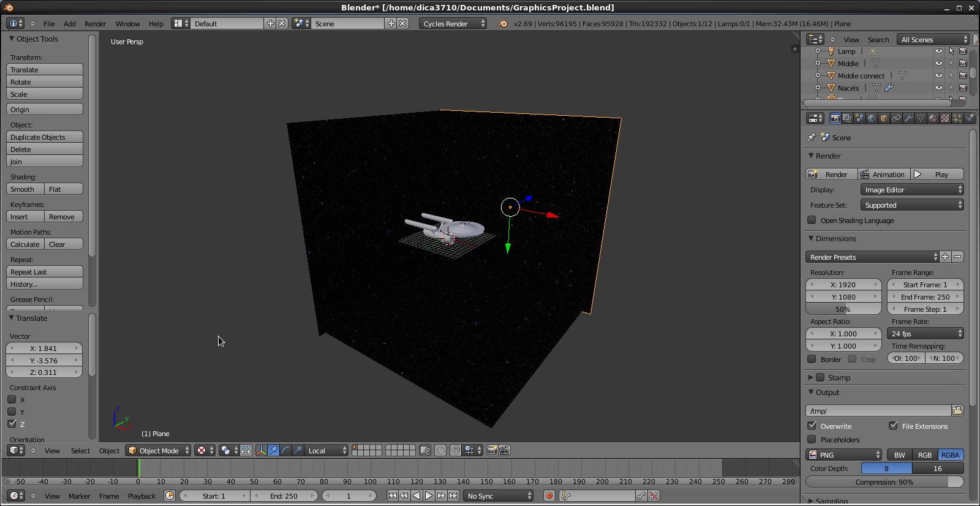This screenshot has height=506, width=980.
Task: Open the Add menu
Action: click(x=70, y=24)
